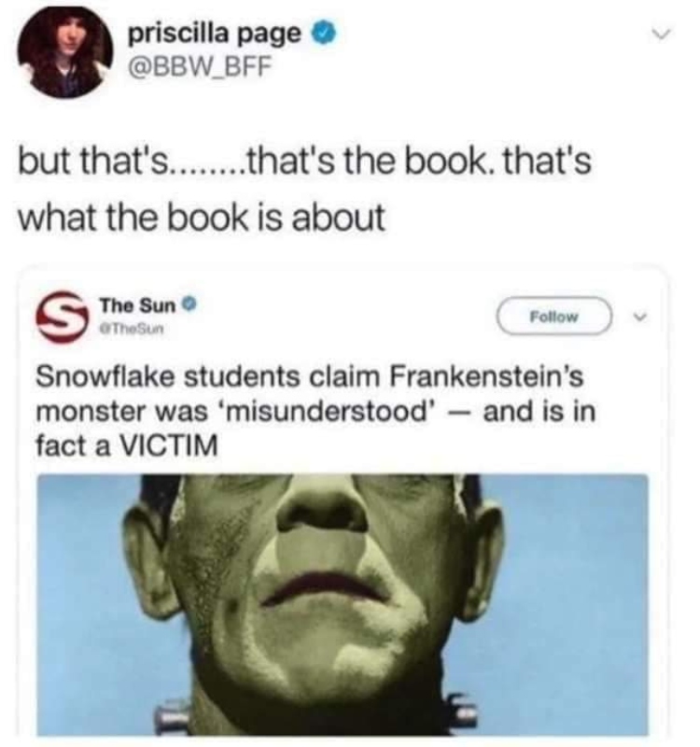Expand the tweet options chevron at top right
This screenshot has width=700, height=747.
tap(662, 35)
